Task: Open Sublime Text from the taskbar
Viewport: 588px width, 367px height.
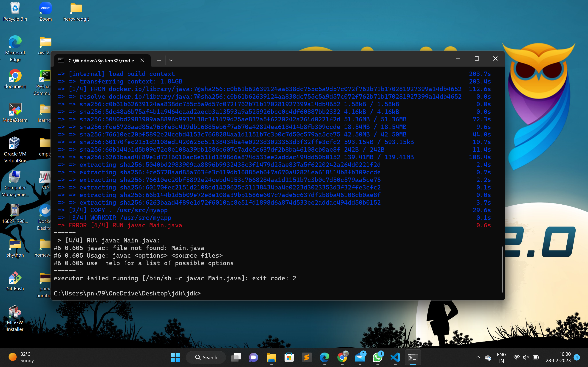Action: point(307,357)
